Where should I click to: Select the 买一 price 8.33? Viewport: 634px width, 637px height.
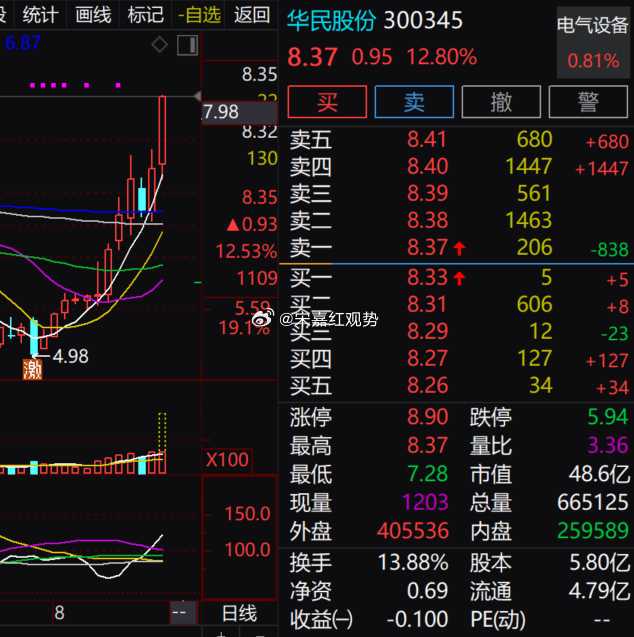click(427, 277)
